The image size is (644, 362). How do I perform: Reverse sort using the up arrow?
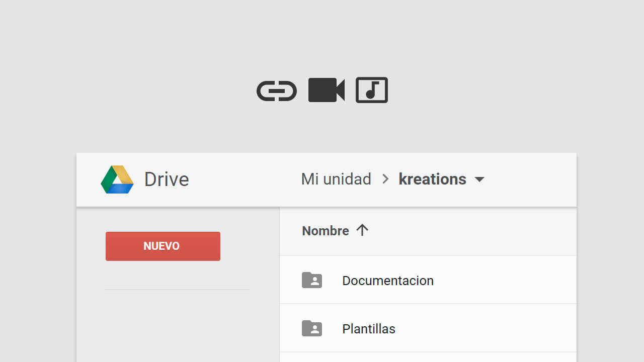(362, 230)
